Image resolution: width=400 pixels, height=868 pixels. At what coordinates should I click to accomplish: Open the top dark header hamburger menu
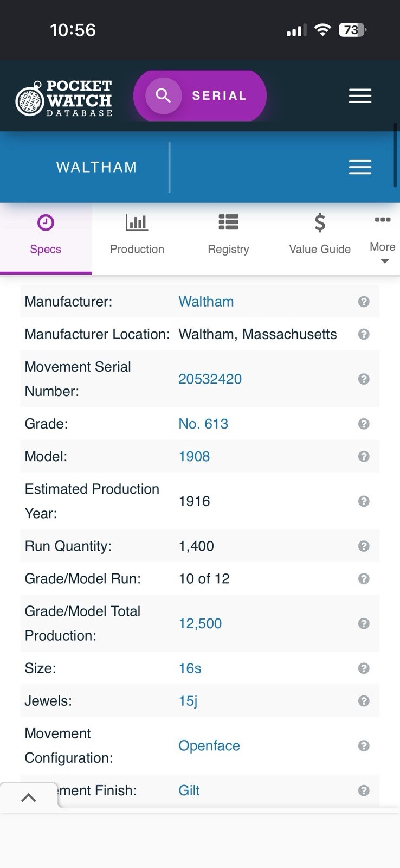tap(360, 96)
